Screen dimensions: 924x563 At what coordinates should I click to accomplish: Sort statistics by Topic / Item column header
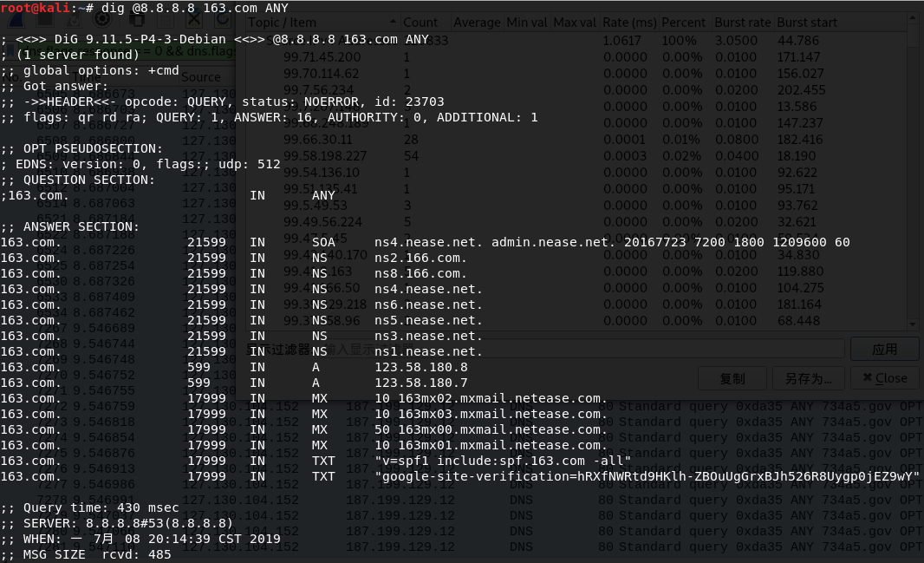click(x=322, y=23)
